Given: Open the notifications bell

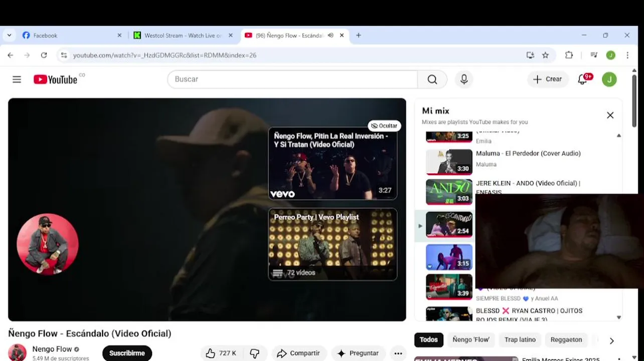Looking at the screenshot, I should (x=582, y=79).
